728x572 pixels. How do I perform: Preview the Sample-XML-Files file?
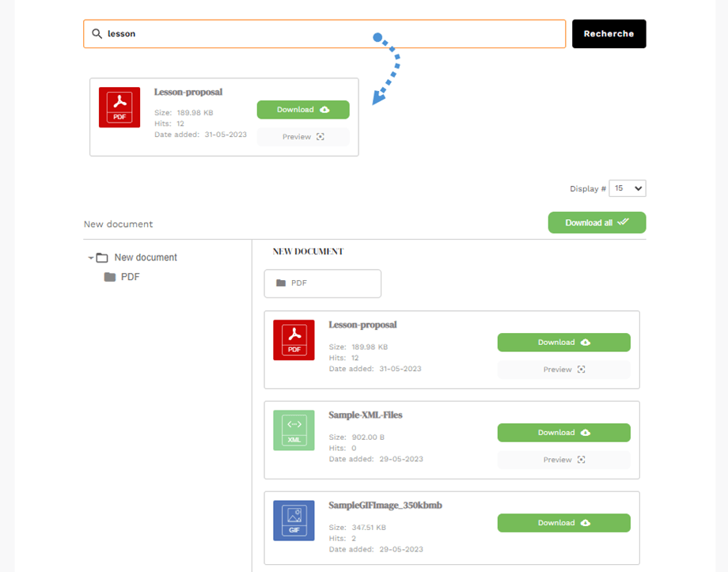pyautogui.click(x=563, y=460)
